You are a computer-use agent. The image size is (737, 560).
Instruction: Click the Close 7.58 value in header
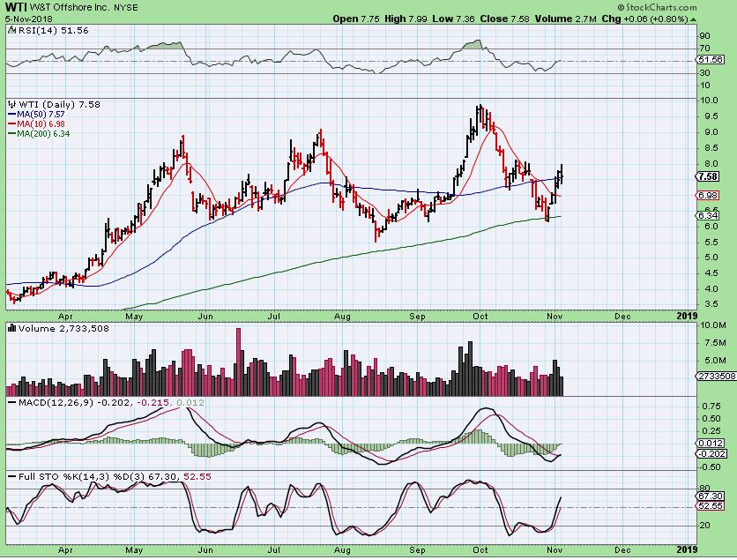click(x=504, y=19)
